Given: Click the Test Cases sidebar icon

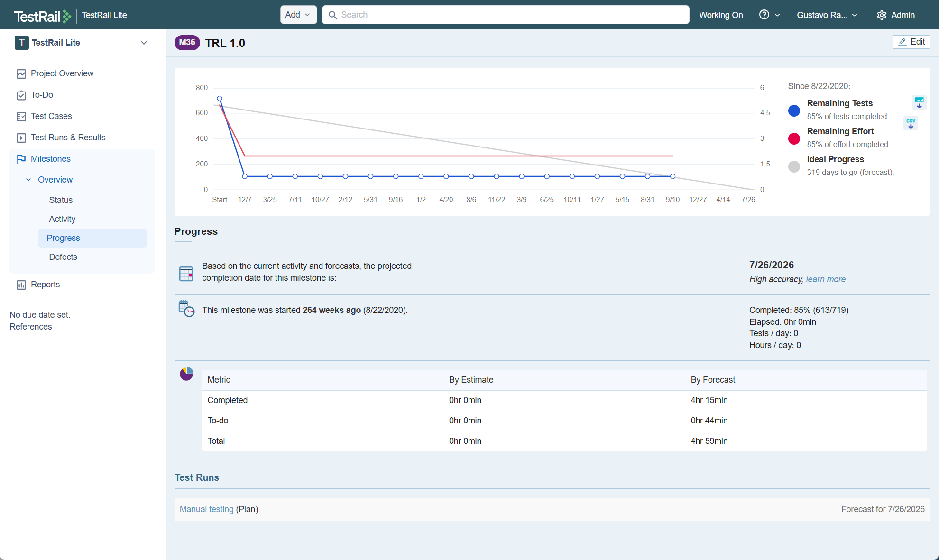Looking at the screenshot, I should pyautogui.click(x=21, y=117).
